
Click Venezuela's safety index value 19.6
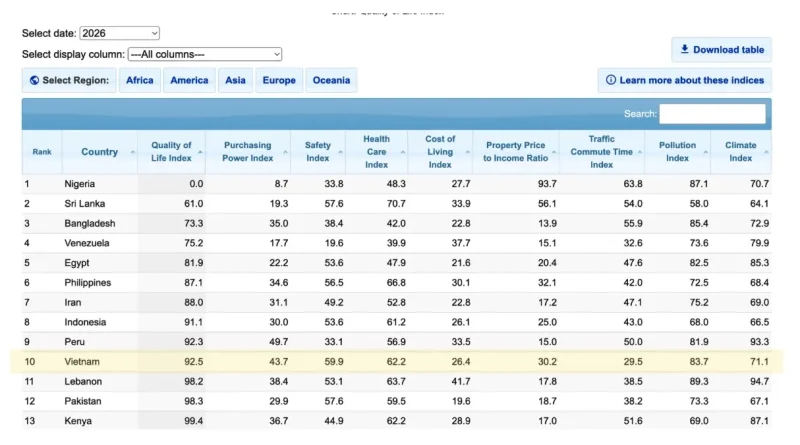(334, 243)
